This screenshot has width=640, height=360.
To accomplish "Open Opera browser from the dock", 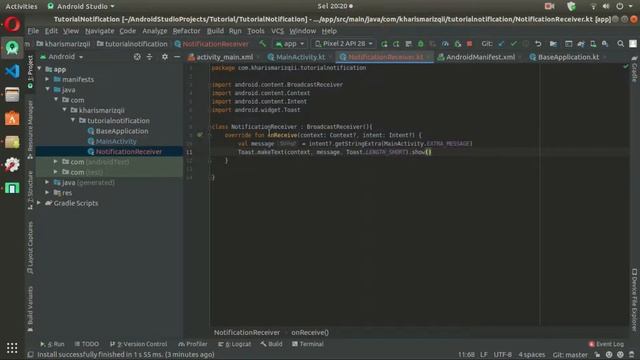I will pos(12,24).
